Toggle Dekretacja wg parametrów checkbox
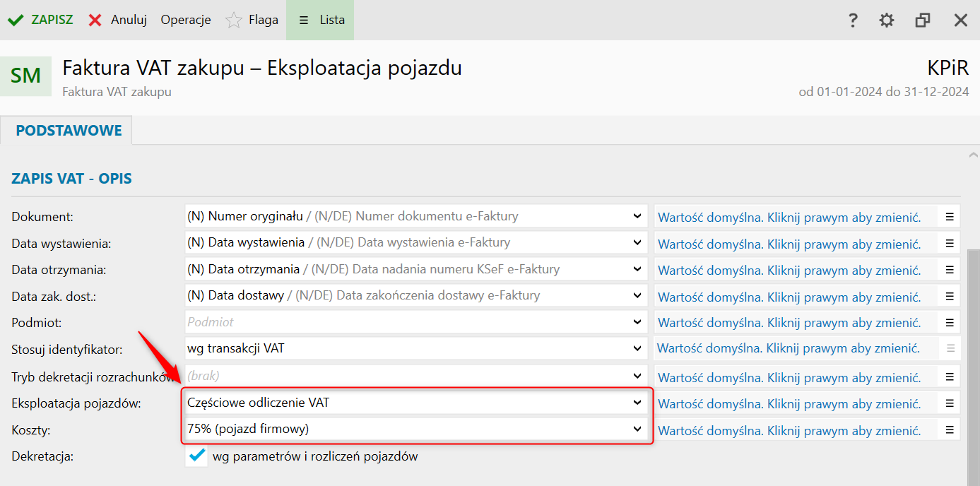 point(197,456)
